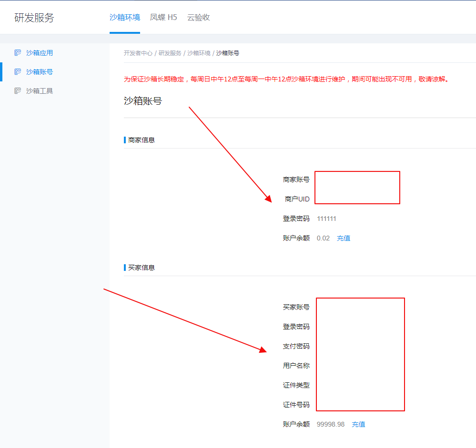Select the merchant login password 111111
Screen dimensions: 476x448
[x=326, y=219]
